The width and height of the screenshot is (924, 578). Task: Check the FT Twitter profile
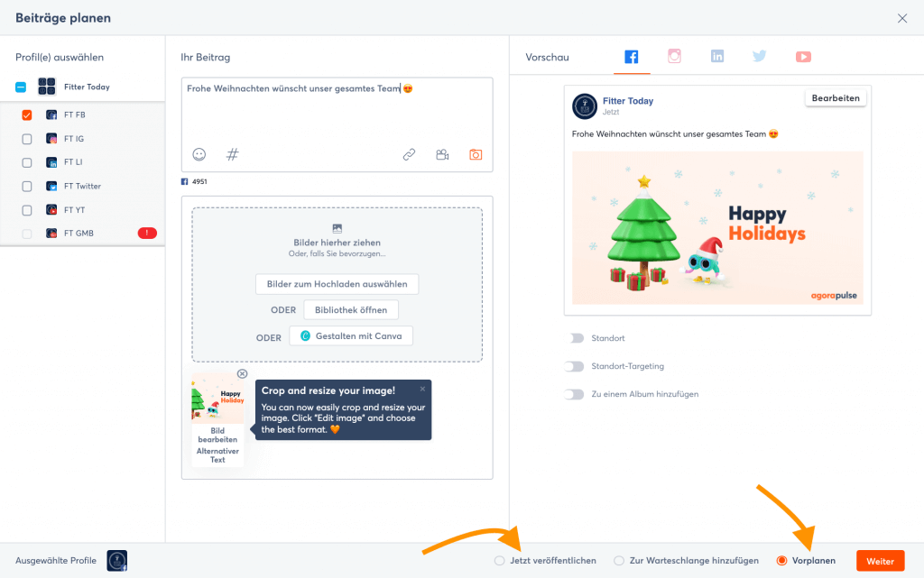26,186
